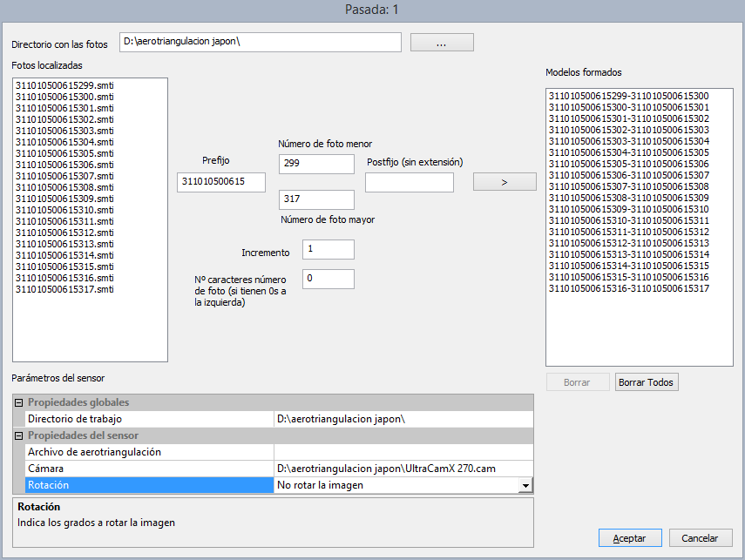The width and height of the screenshot is (745, 560).
Task: Click the 'Borrar Todos' button
Action: pyautogui.click(x=646, y=382)
